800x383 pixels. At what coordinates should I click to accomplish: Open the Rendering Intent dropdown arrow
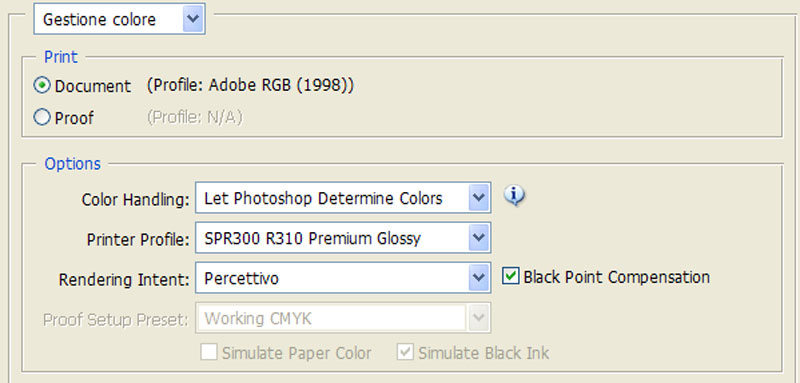(x=479, y=278)
